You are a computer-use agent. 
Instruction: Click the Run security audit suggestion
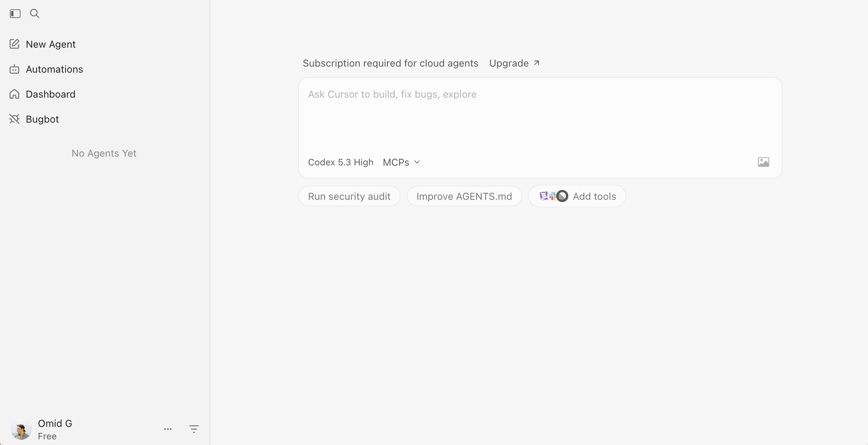coord(349,196)
